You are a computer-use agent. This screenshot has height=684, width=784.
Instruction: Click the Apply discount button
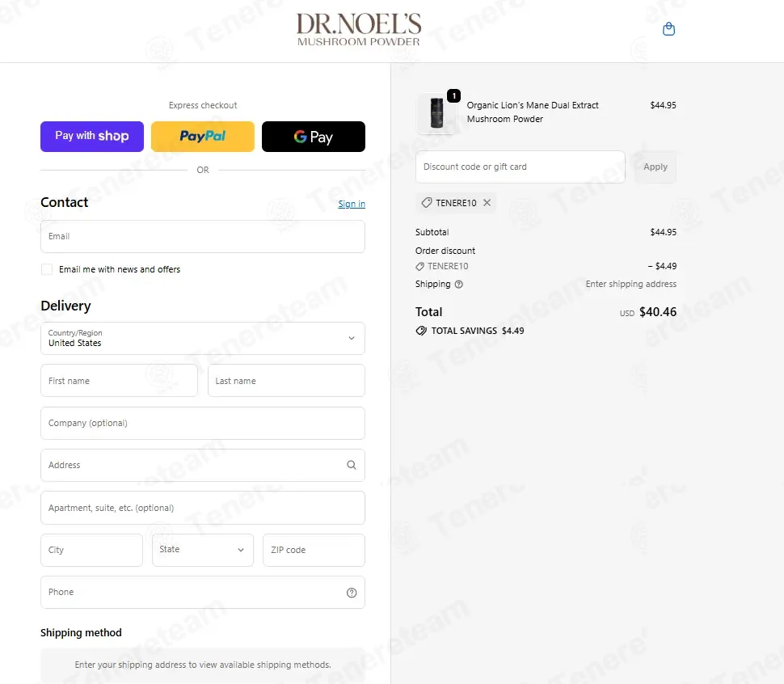[655, 167]
